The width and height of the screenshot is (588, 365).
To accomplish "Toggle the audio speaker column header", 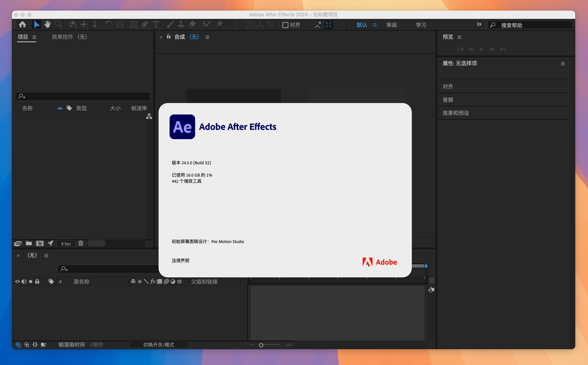I will (24, 282).
